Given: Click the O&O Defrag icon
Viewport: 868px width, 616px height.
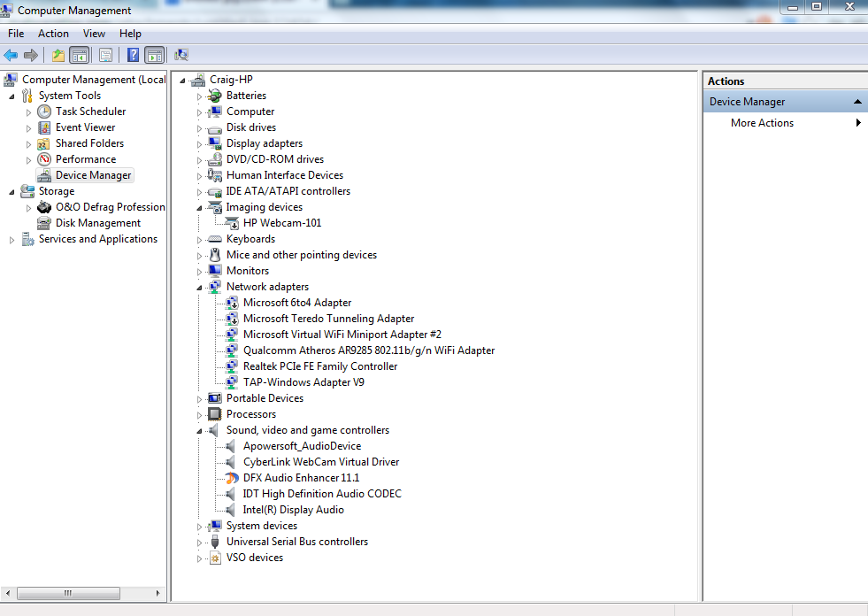Looking at the screenshot, I should pos(44,207).
